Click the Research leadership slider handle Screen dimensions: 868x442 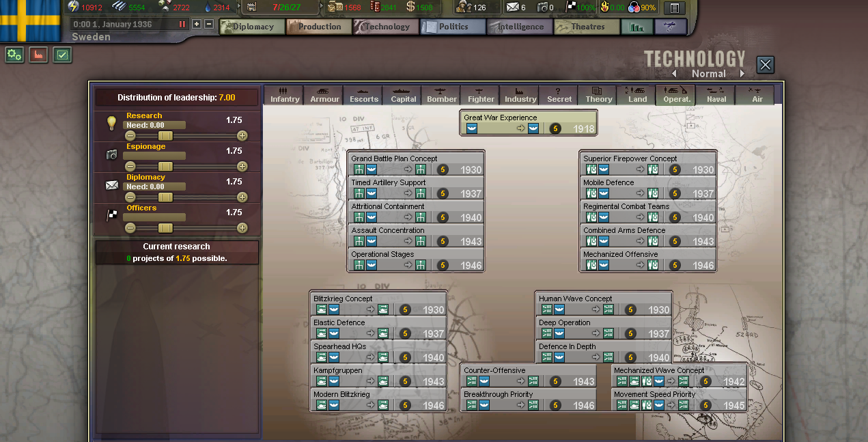[x=165, y=136]
